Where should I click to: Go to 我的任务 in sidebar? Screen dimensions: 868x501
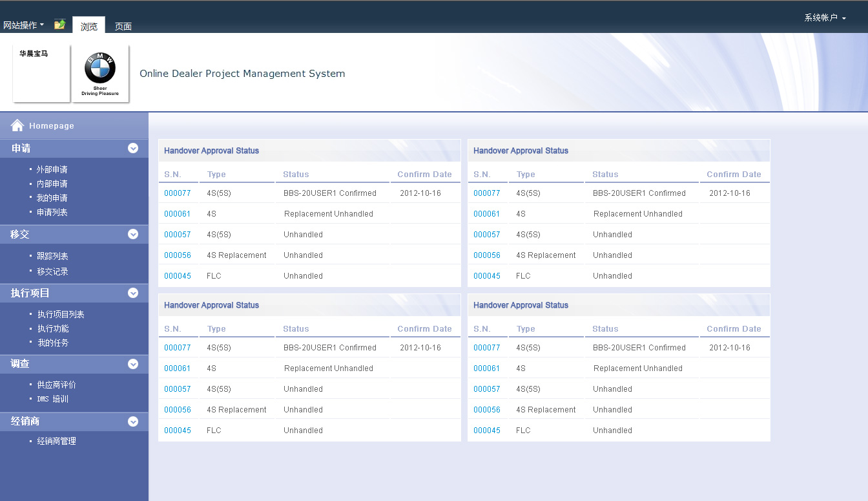pos(52,343)
